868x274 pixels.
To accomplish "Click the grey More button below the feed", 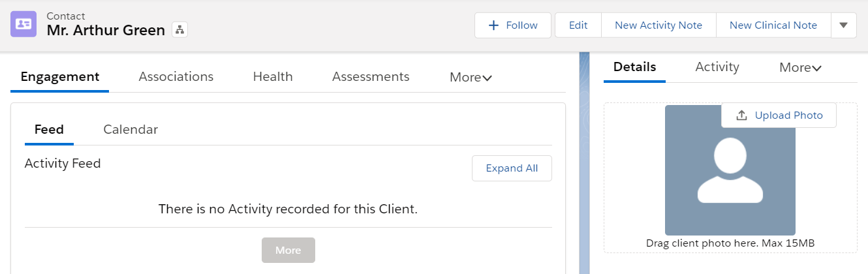I will click(x=288, y=251).
